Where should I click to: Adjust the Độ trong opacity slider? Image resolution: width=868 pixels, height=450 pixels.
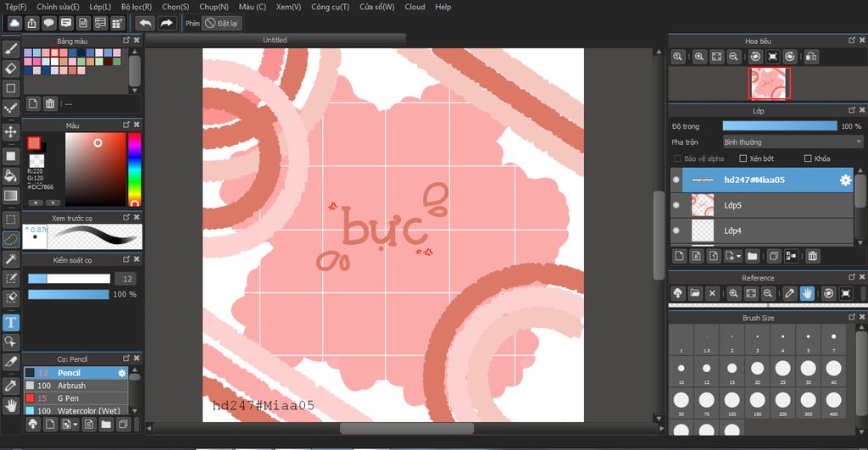coord(780,126)
